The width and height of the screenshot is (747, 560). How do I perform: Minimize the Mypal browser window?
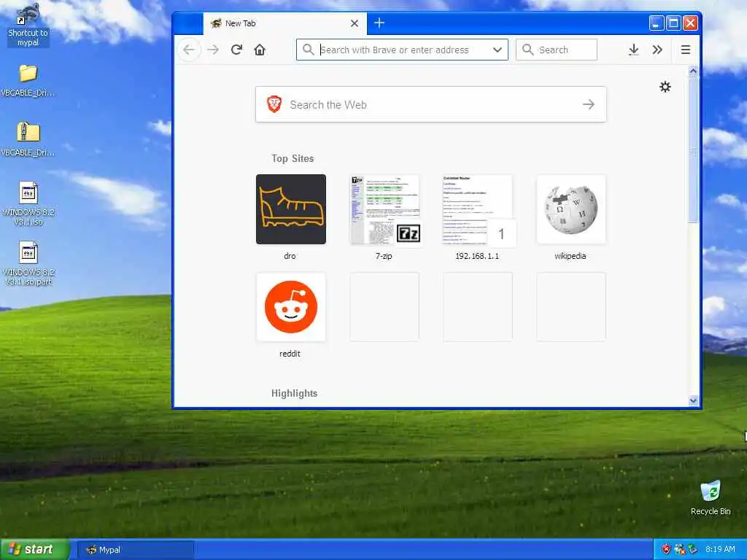point(657,23)
